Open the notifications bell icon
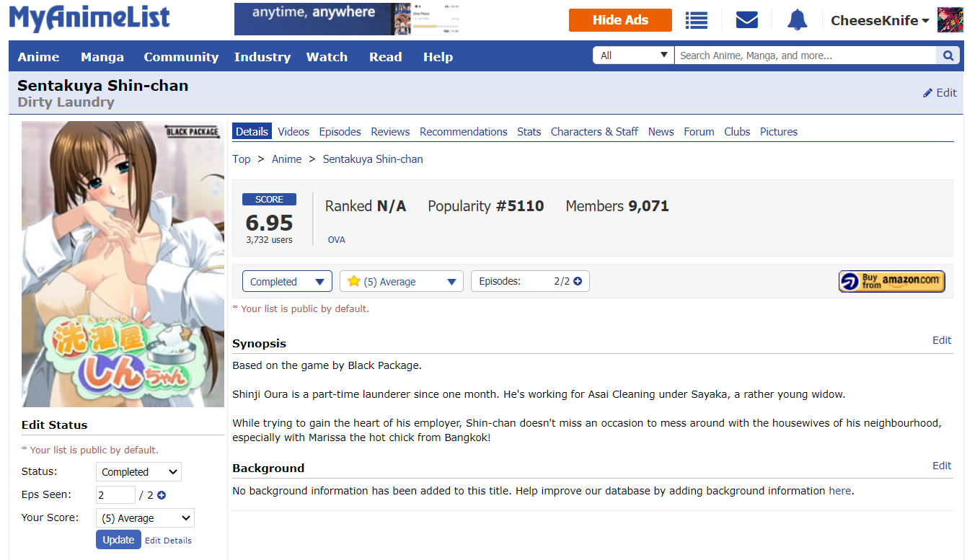This screenshot has height=560, width=967. pyautogui.click(x=797, y=20)
